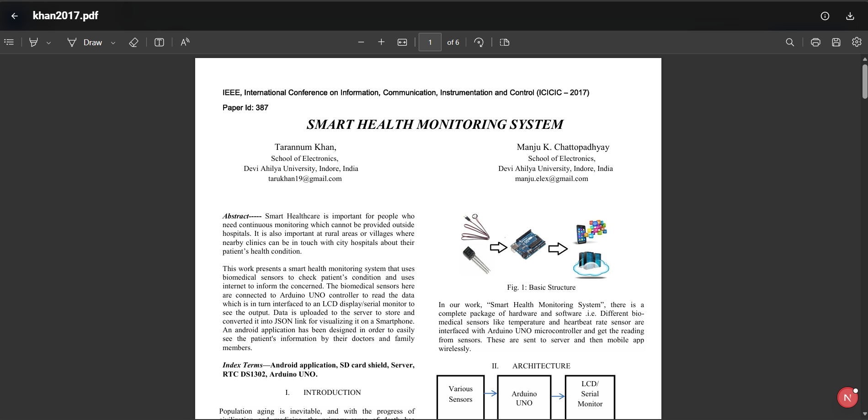
Task: Toggle page view layout
Action: (x=505, y=42)
